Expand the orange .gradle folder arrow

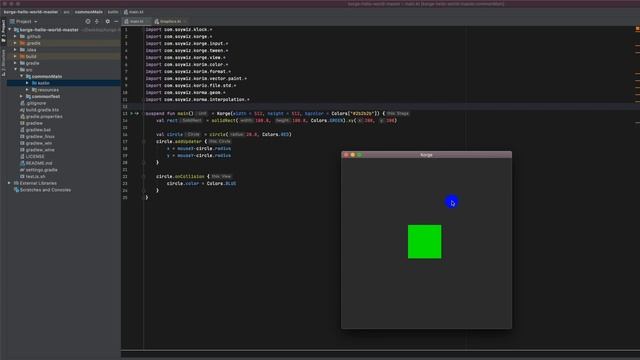click(16, 43)
